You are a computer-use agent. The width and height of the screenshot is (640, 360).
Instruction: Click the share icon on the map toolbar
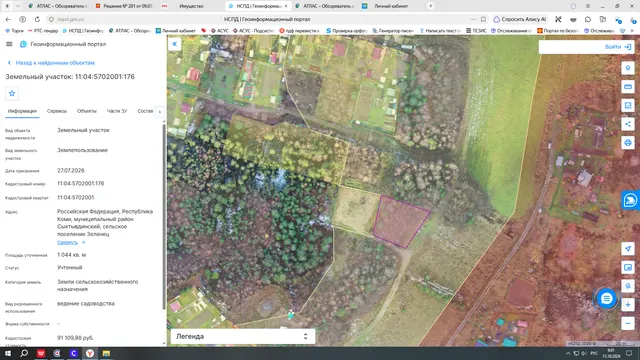click(628, 124)
